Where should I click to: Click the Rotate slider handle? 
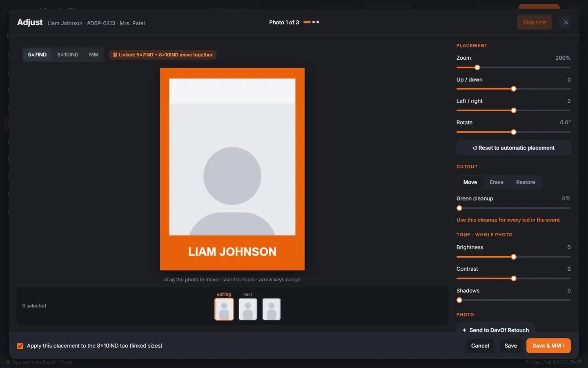coord(514,132)
